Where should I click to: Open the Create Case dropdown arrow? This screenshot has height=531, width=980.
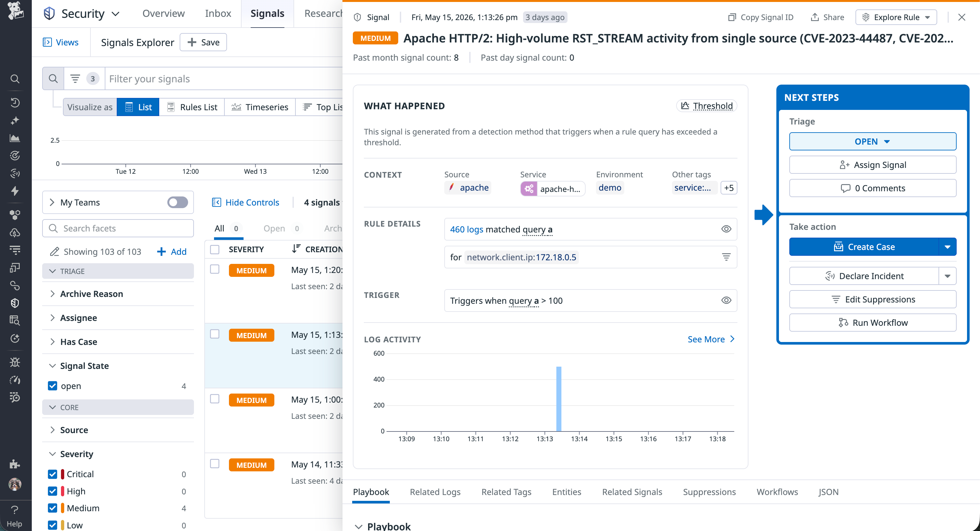tap(947, 247)
